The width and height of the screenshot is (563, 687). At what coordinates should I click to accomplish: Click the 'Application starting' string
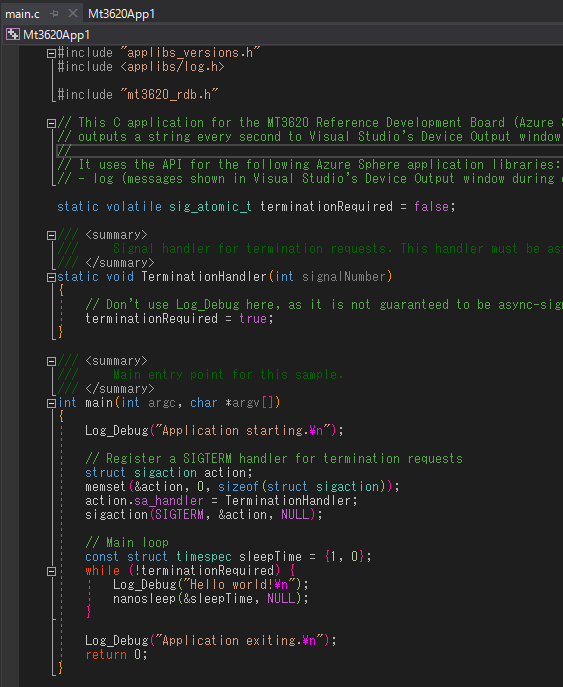[242, 431]
